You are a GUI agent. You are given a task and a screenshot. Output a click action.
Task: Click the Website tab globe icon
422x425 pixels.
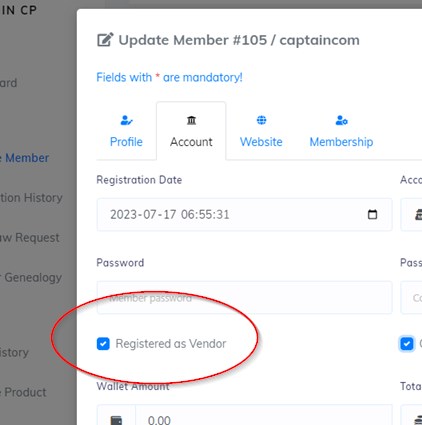tap(261, 120)
